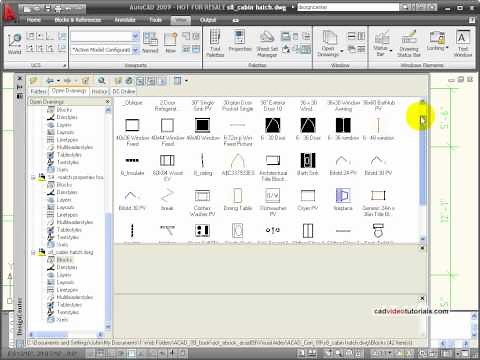Close the Open Drawings tree pane

pos(108,101)
